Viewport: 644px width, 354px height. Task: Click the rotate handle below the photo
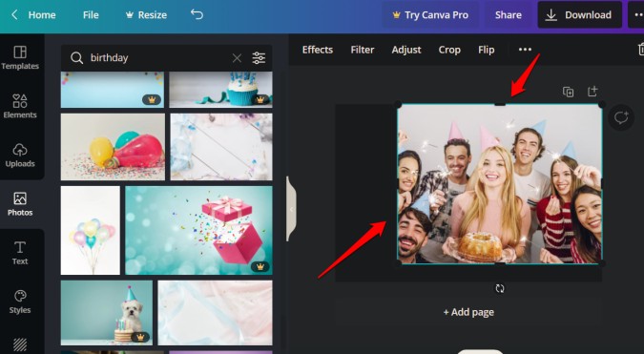(x=499, y=289)
